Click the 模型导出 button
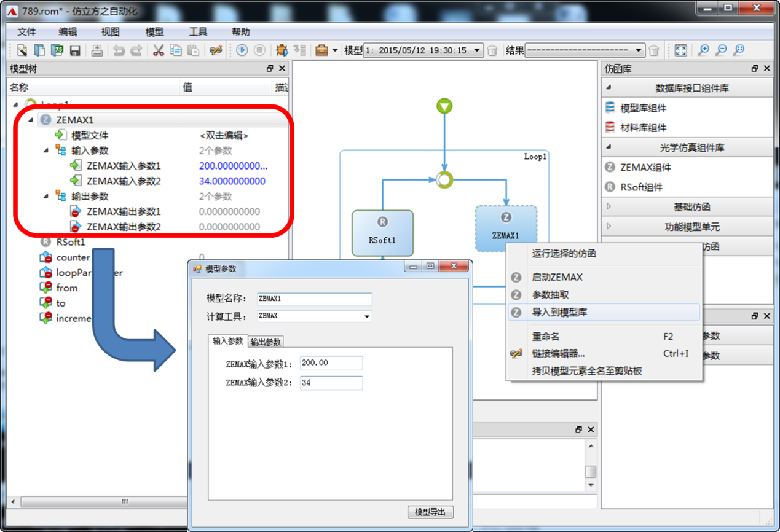Viewport: 780px width, 532px height. (x=430, y=512)
